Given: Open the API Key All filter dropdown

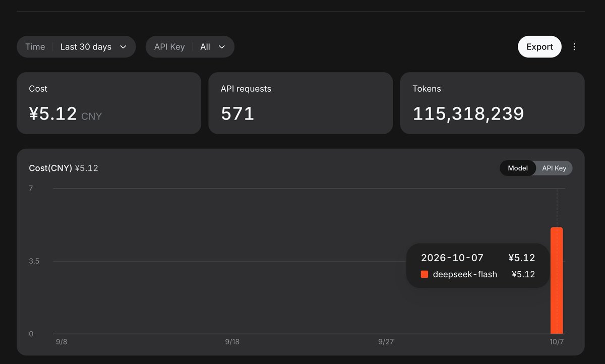Looking at the screenshot, I should 190,47.
